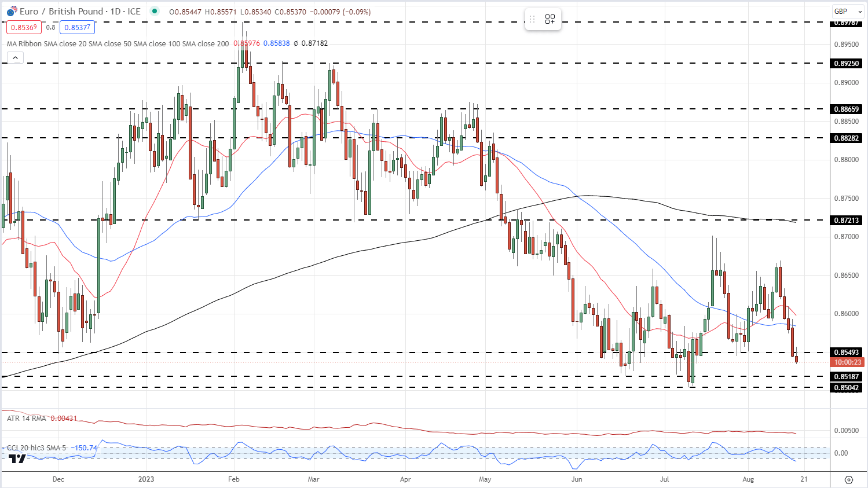Collapse the indicator legend with the chevron
This screenshot has height=488, width=868.
coord(15,57)
